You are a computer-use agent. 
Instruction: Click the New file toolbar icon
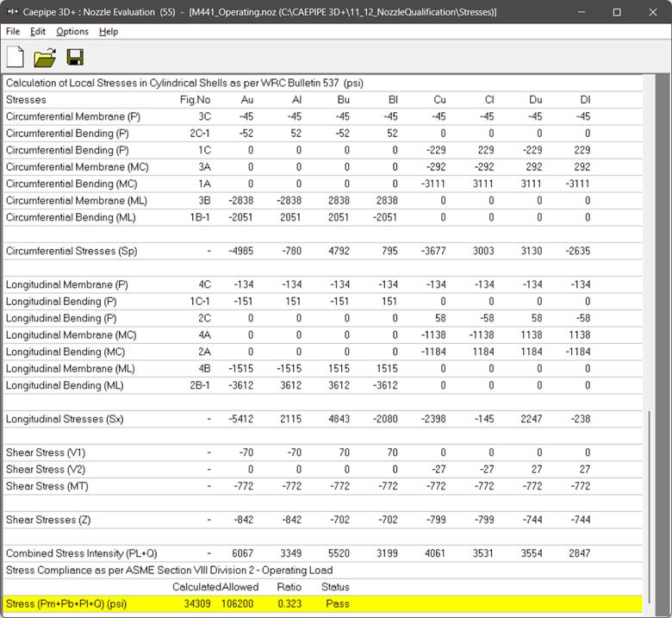click(x=15, y=58)
